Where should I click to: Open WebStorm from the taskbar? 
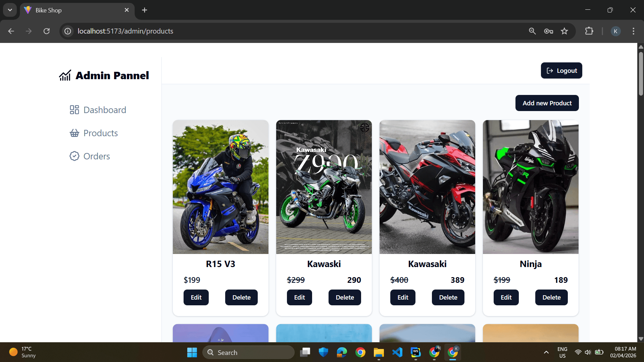(416, 352)
